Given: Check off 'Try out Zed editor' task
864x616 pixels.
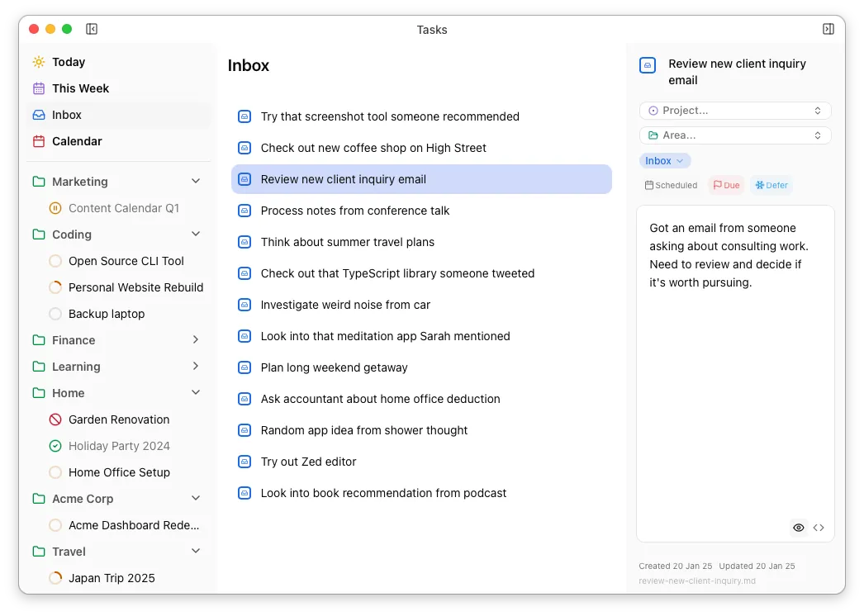Looking at the screenshot, I should coord(244,462).
